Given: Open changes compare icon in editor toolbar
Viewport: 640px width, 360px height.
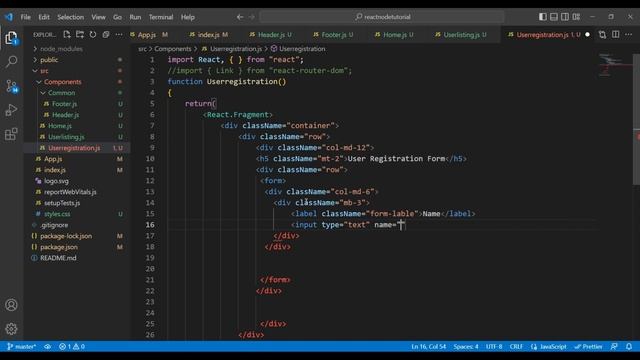Looking at the screenshot, I should (x=602, y=35).
